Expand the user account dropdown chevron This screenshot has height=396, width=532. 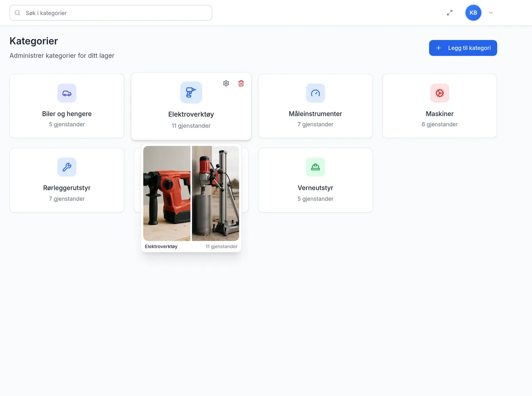tap(491, 13)
